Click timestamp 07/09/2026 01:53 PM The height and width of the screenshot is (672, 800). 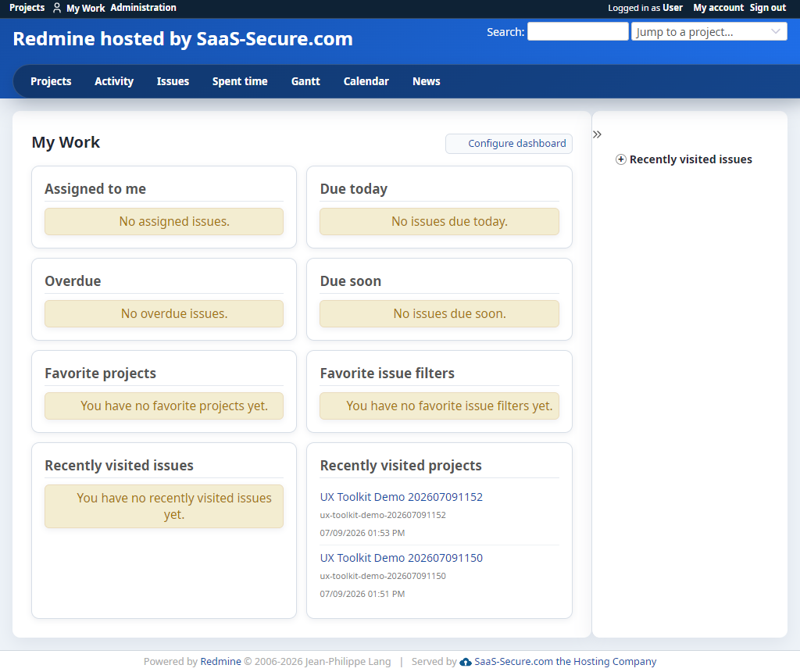[x=362, y=533]
